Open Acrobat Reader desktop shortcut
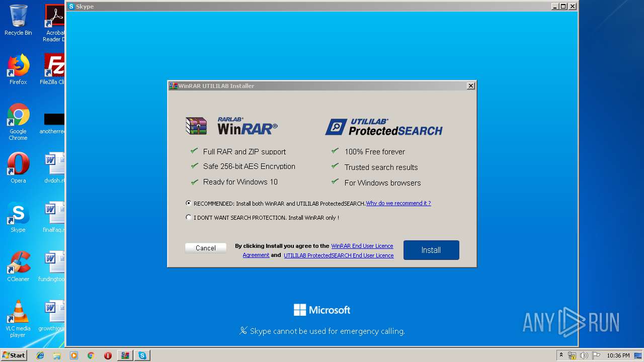The image size is (644, 362). tap(54, 23)
